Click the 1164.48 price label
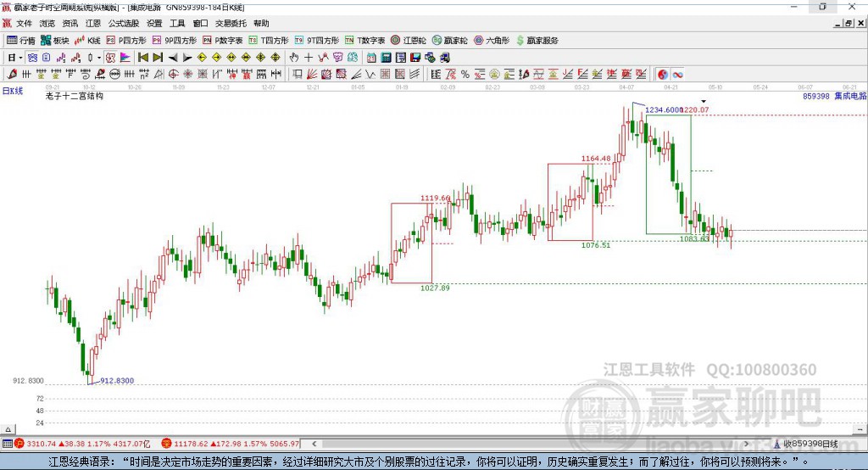Viewport: 868px width, 470px height. [x=596, y=159]
